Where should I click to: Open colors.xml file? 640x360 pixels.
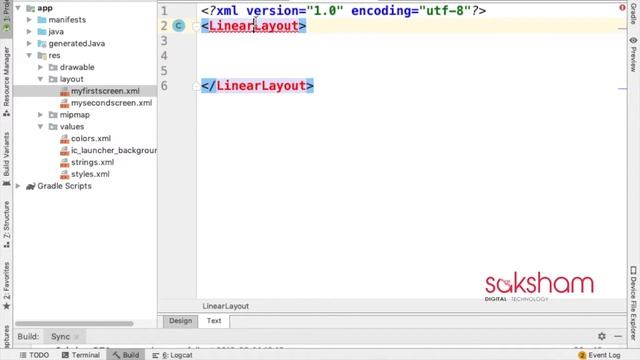pyautogui.click(x=91, y=138)
